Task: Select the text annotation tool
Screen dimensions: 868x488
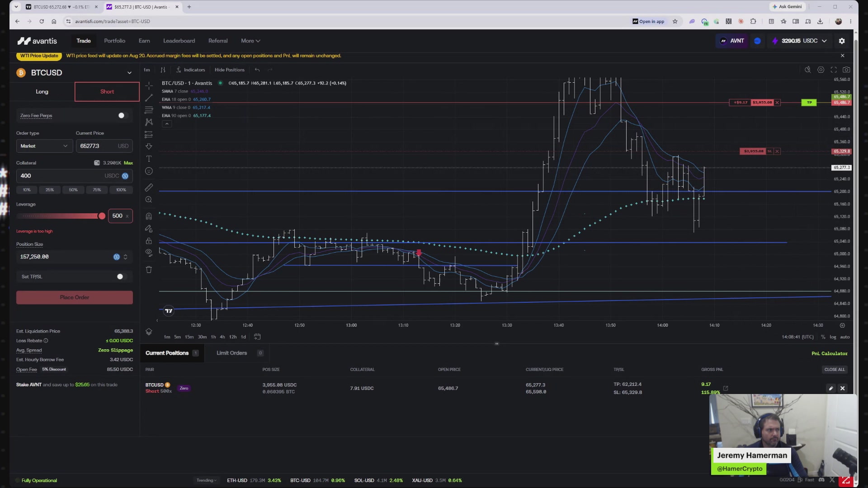Action: pyautogui.click(x=149, y=159)
